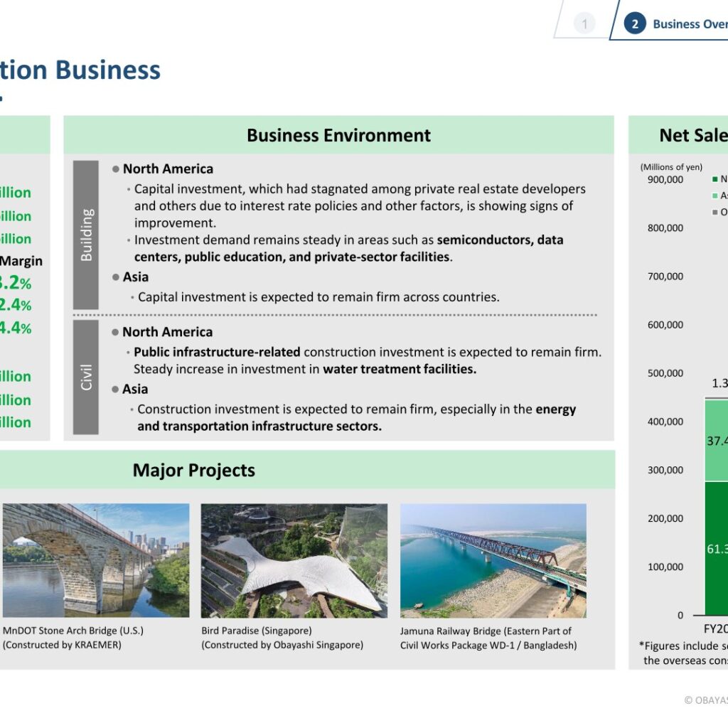Click the 'tion Business' slide title

[80, 70]
